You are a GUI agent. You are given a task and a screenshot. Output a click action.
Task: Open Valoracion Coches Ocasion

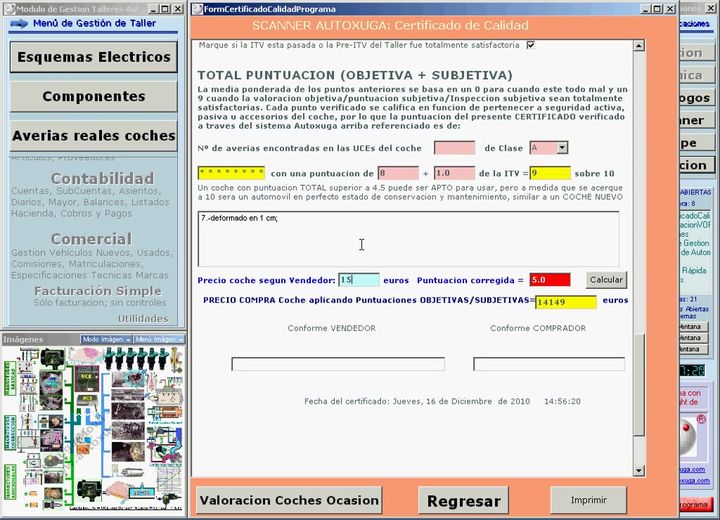[289, 500]
